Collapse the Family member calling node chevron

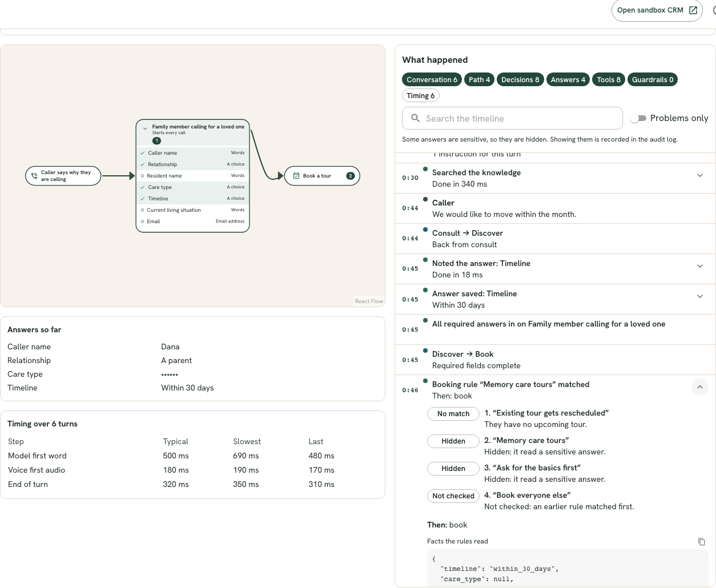[x=145, y=128]
